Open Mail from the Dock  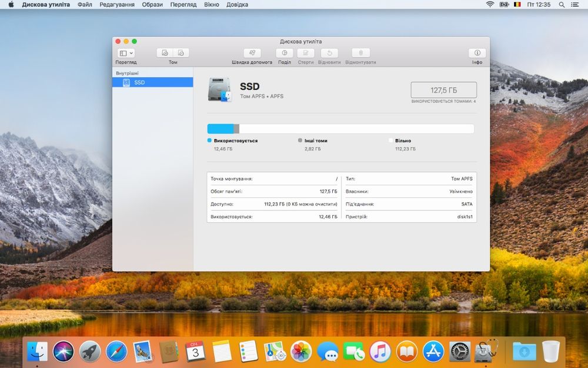(x=142, y=352)
